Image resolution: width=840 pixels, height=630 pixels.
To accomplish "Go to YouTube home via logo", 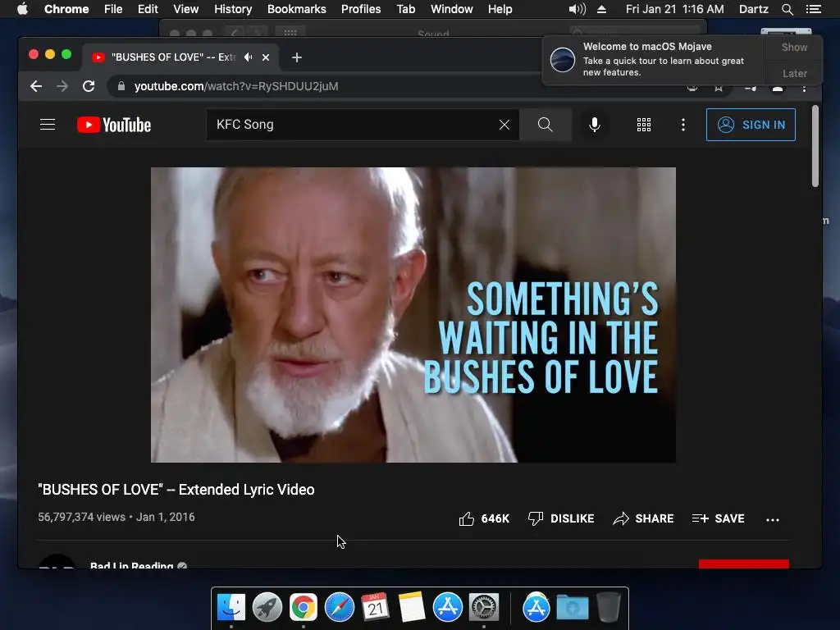I will tap(113, 125).
